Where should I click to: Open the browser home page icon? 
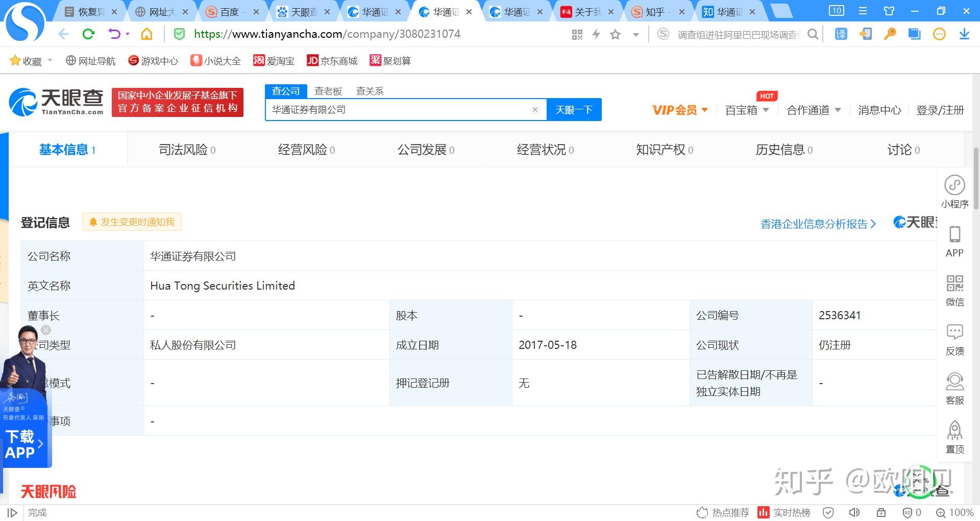pyautogui.click(x=146, y=34)
